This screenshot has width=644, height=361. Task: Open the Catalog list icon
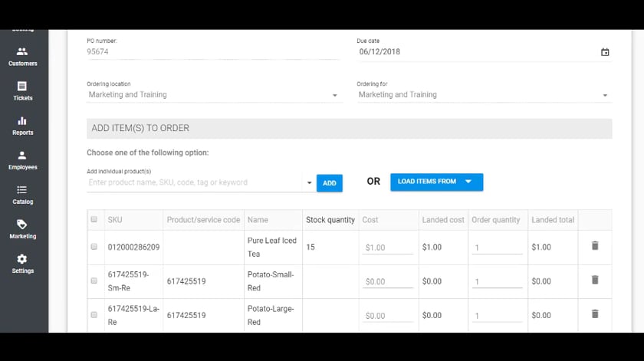[22, 190]
